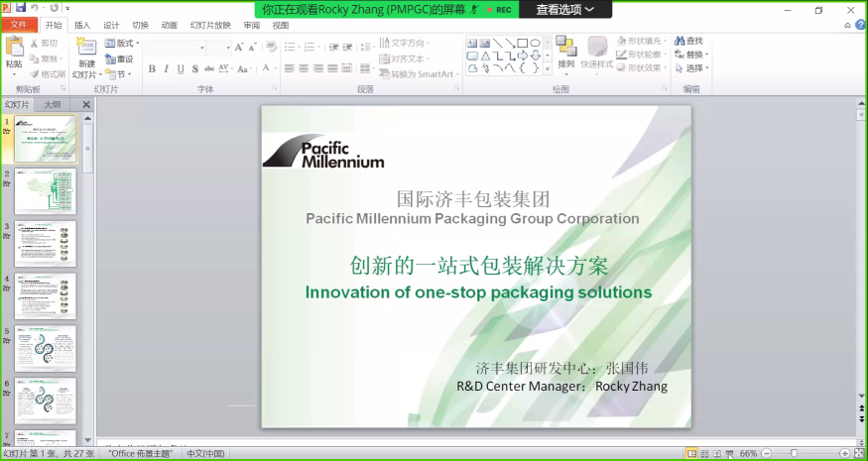868x461 pixels.
Task: Click the Format Painter (格式刷) button
Action: tap(47, 74)
